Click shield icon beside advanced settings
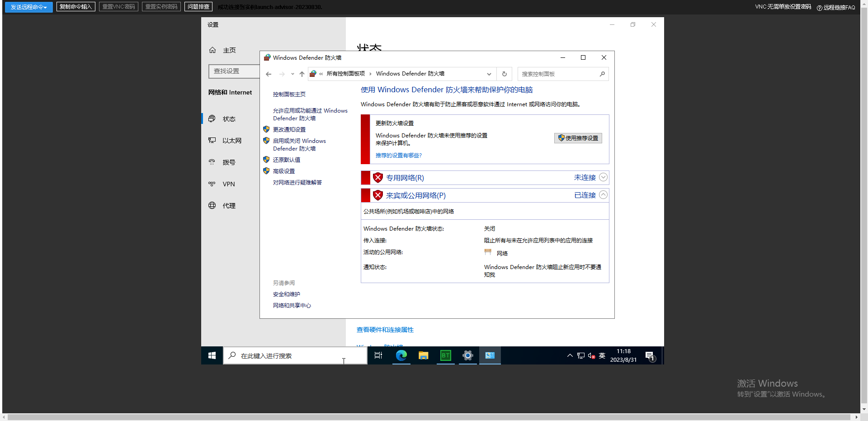868x421 pixels. coord(266,171)
